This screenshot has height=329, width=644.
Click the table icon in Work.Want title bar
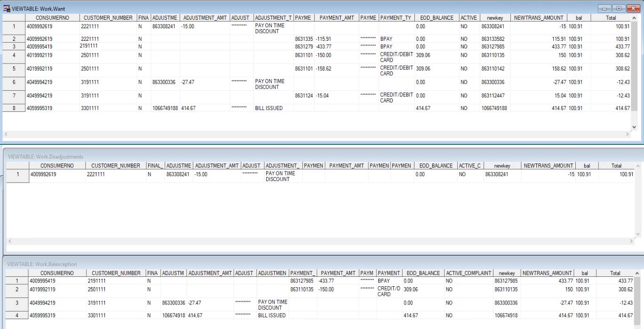tap(6, 8)
